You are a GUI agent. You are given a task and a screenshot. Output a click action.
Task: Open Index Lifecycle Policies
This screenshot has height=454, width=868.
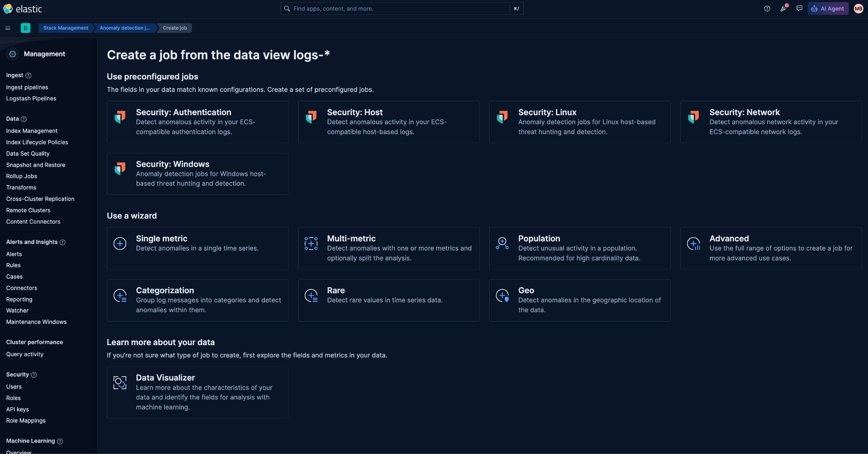pyautogui.click(x=37, y=142)
